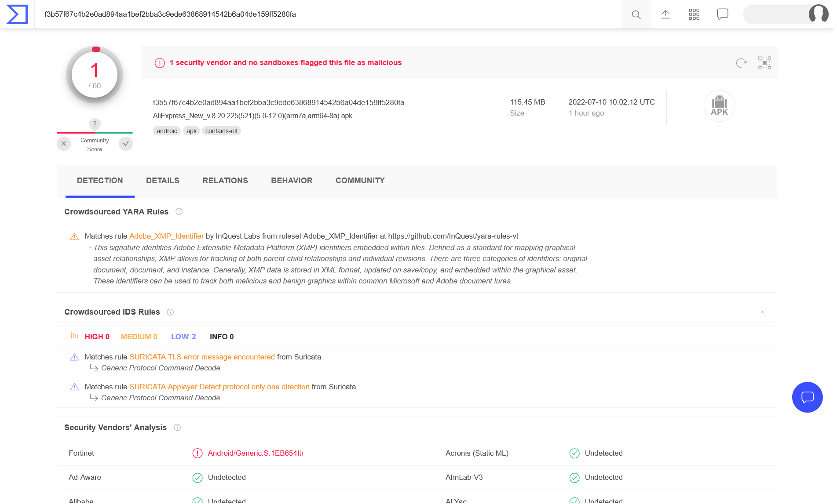Open the upload file icon
Viewport: 837px width, 504px height.
point(665,15)
